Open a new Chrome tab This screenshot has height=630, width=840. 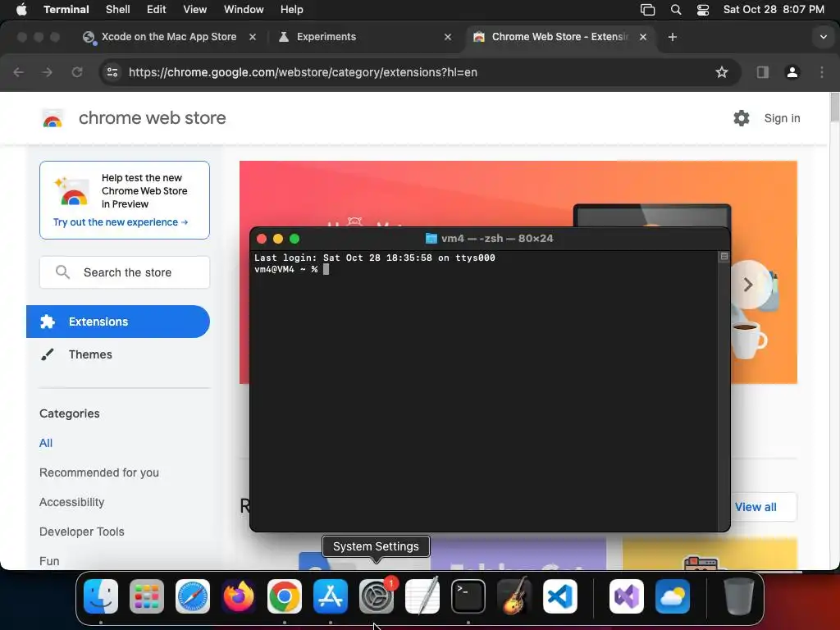[673, 37]
